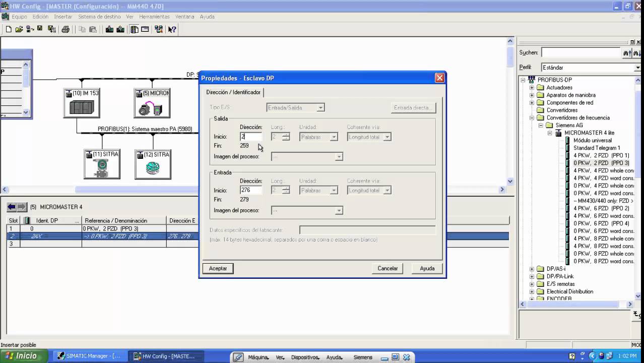Expand the DP/PA-Link folder
This screenshot has width=644, height=363.
[x=532, y=277]
